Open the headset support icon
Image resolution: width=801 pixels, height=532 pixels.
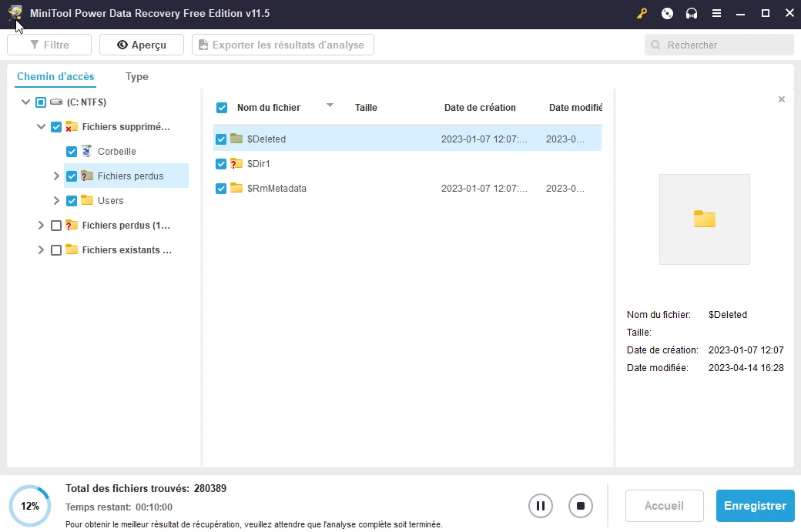[692, 14]
